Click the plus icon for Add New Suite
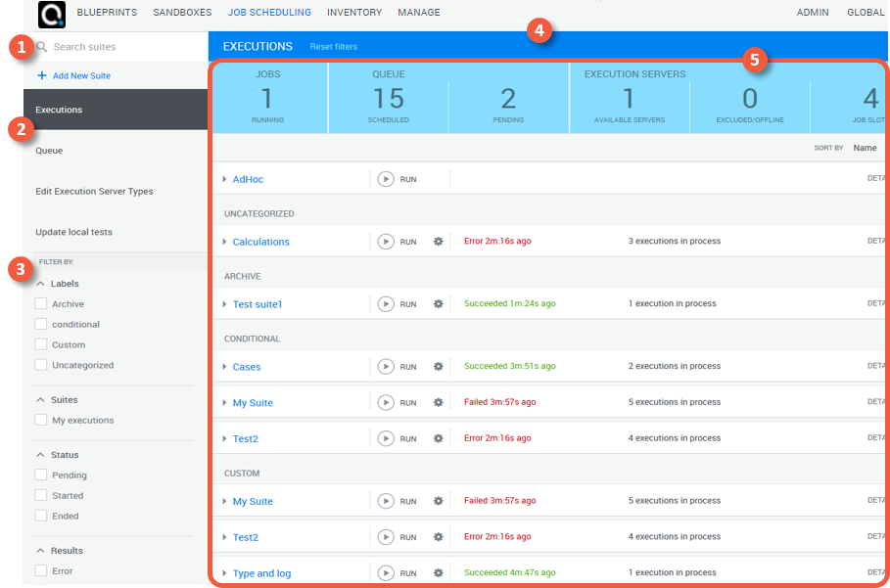Viewport: 890px width, 588px height. coord(41,75)
